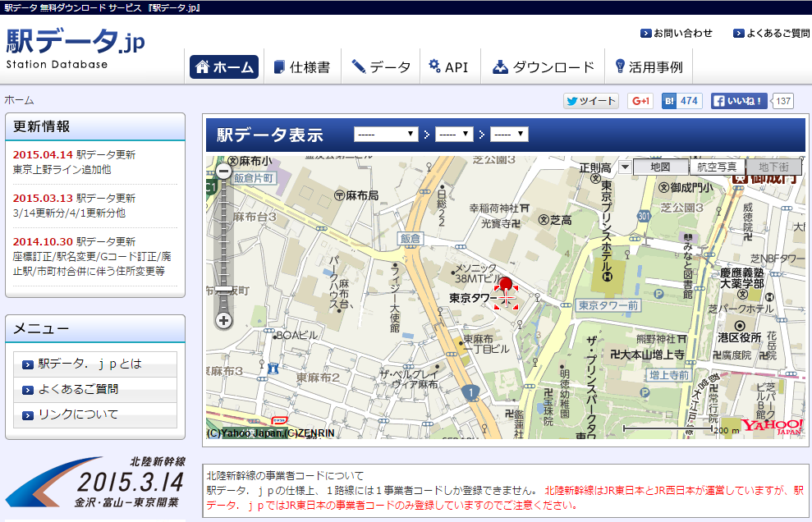812x522 pixels.
Task: Click the Yahoo! Japan logo on map
Action: [x=773, y=426]
